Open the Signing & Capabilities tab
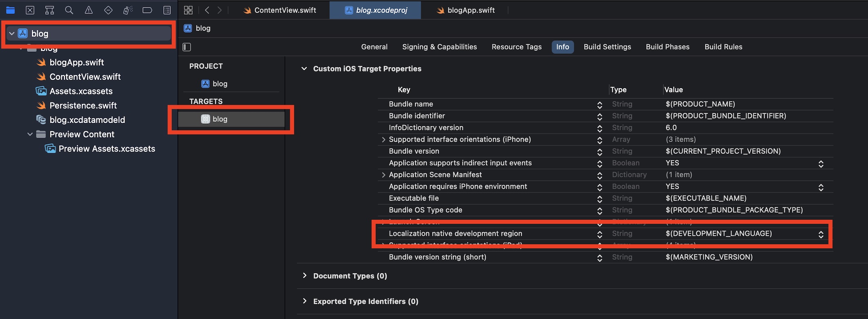The image size is (868, 319). (x=439, y=47)
